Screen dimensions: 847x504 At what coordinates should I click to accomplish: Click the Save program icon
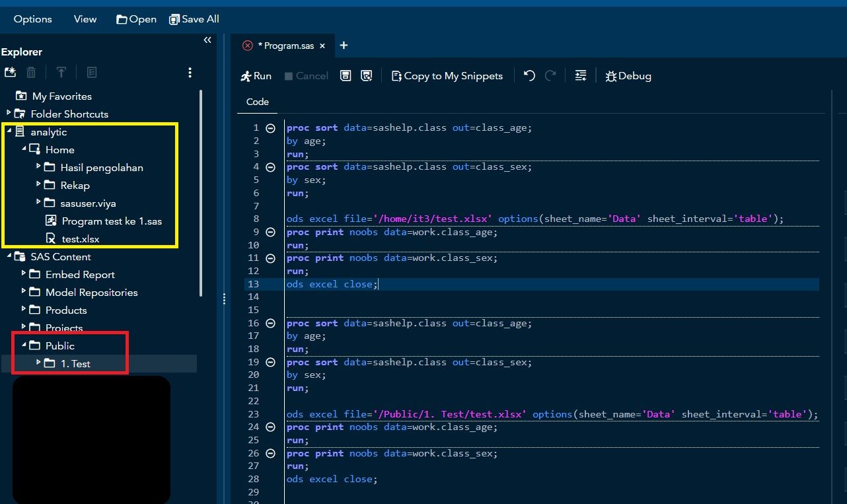tap(345, 76)
